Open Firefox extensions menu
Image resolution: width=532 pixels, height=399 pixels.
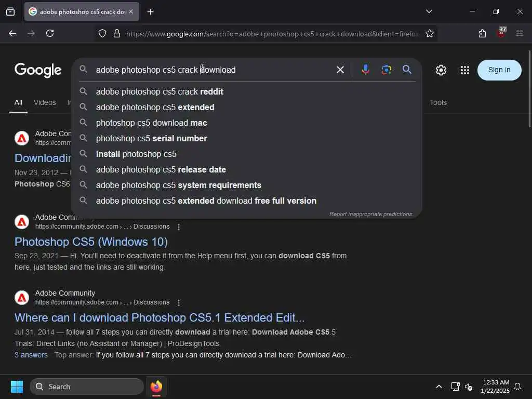tap(482, 33)
